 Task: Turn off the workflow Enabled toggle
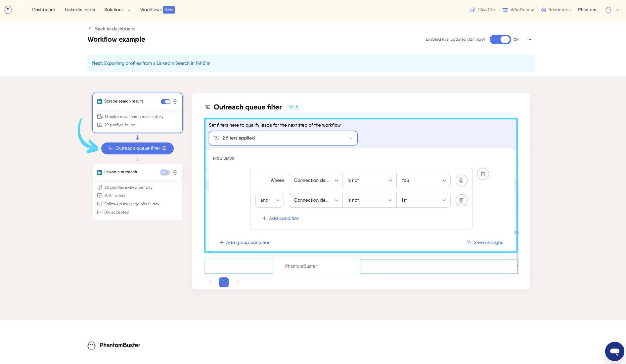coord(500,39)
